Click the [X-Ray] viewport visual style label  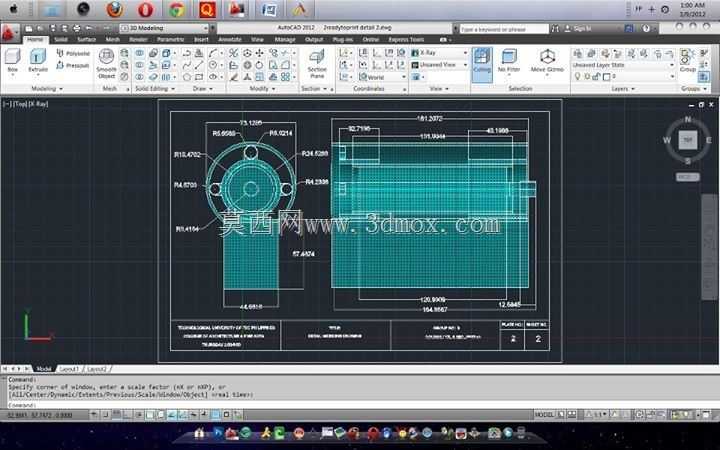coord(39,104)
